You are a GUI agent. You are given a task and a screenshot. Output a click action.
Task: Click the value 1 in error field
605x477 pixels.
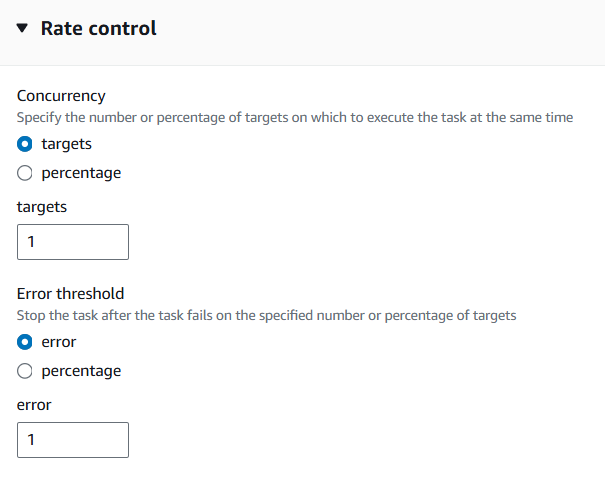[x=33, y=440]
